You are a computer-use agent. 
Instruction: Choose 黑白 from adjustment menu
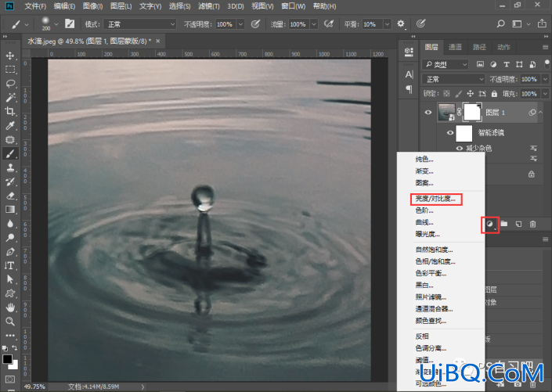(424, 285)
